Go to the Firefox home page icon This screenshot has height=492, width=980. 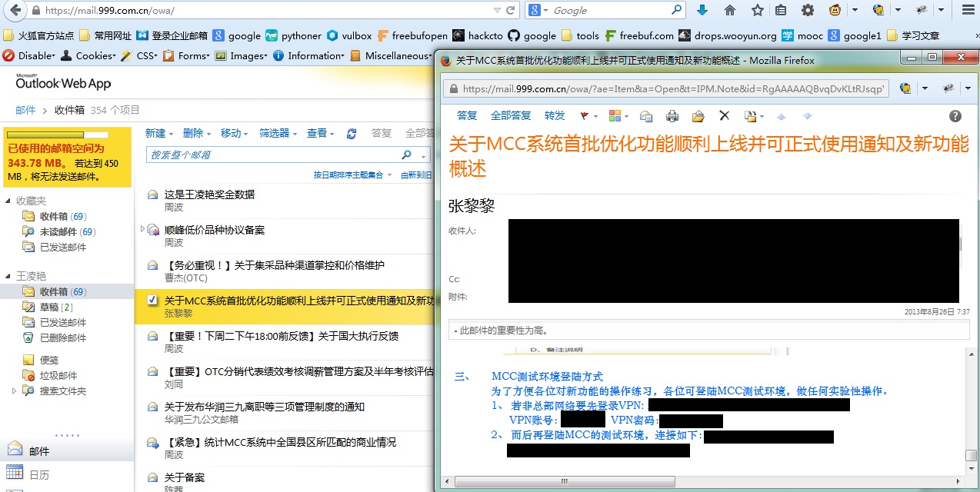730,11
